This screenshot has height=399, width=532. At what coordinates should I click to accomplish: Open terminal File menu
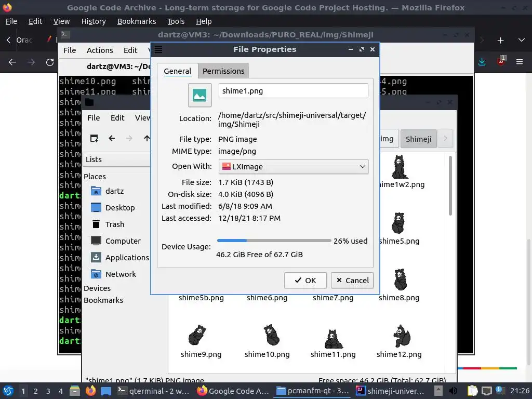tap(70, 50)
